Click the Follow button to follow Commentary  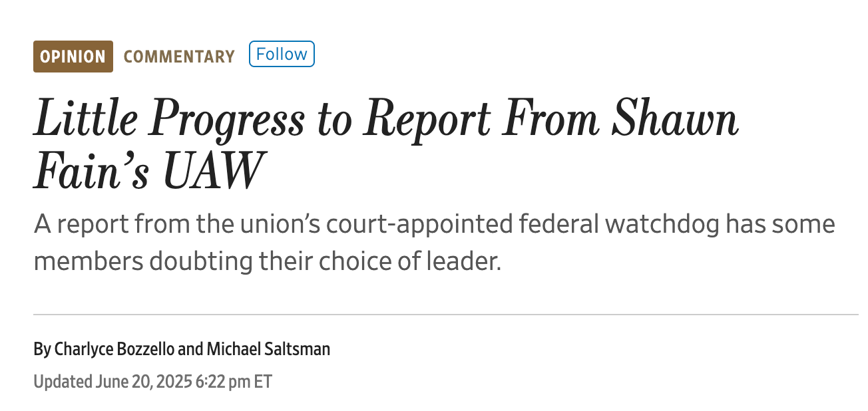coord(281,54)
